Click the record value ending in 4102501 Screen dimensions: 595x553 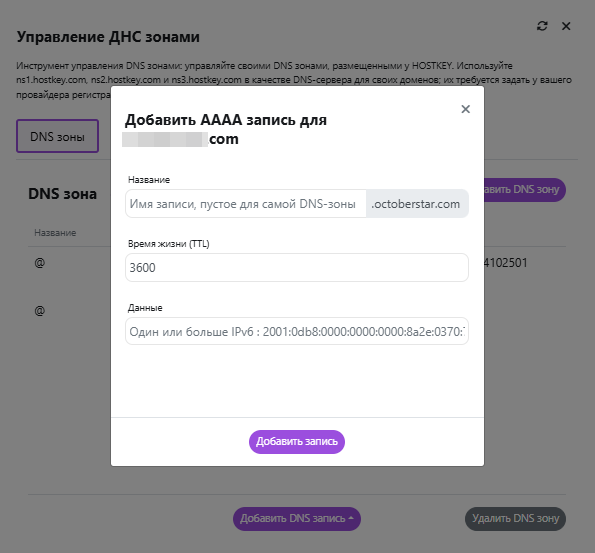[x=506, y=263]
